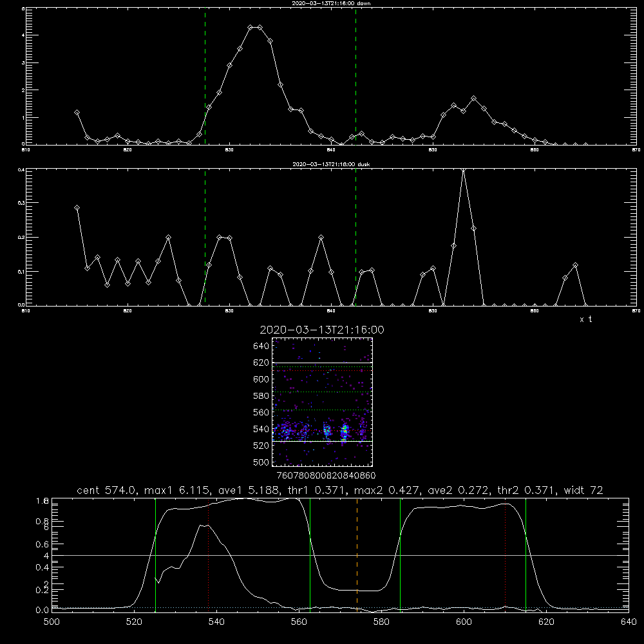
Task: Click the 560 label on bottom plot x-axis
Action: [x=299, y=622]
